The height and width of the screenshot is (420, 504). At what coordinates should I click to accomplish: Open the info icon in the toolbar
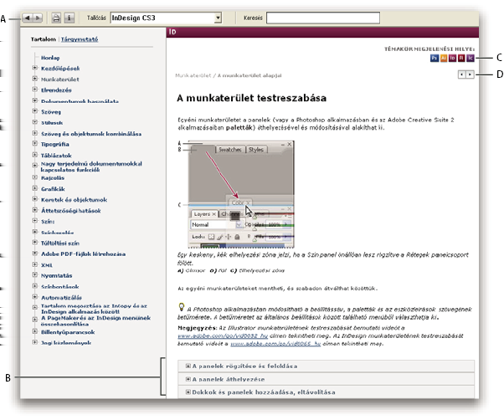click(x=69, y=18)
